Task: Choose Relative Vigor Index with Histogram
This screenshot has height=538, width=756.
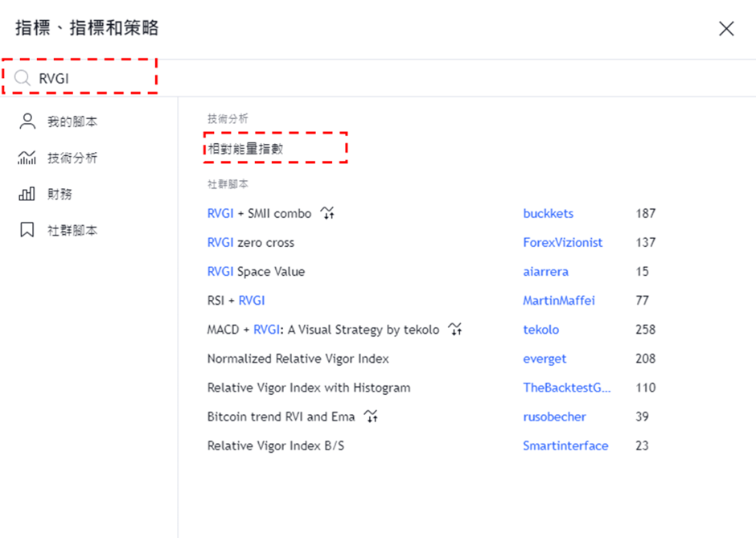Action: (x=308, y=387)
